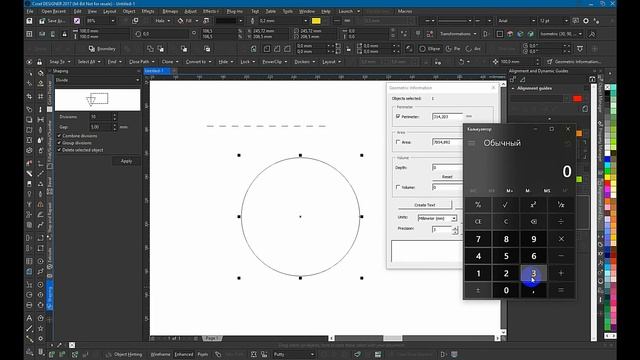Select the Text tool in the toolbox
Screen dimensions: 640x360
click(29, 318)
